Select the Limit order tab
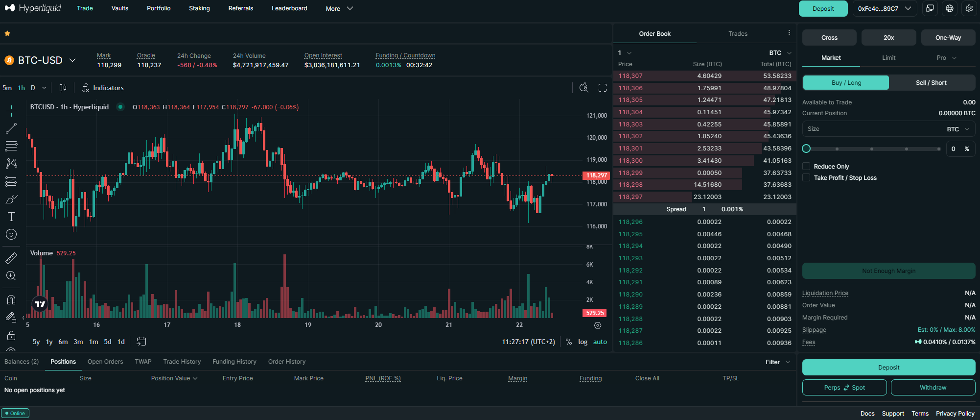The height and width of the screenshot is (420, 980). coord(888,57)
